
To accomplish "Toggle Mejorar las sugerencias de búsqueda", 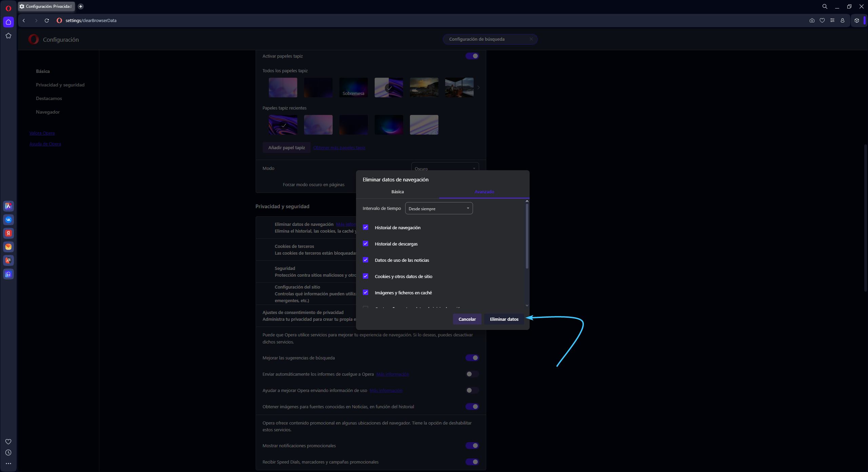I will tap(472, 358).
